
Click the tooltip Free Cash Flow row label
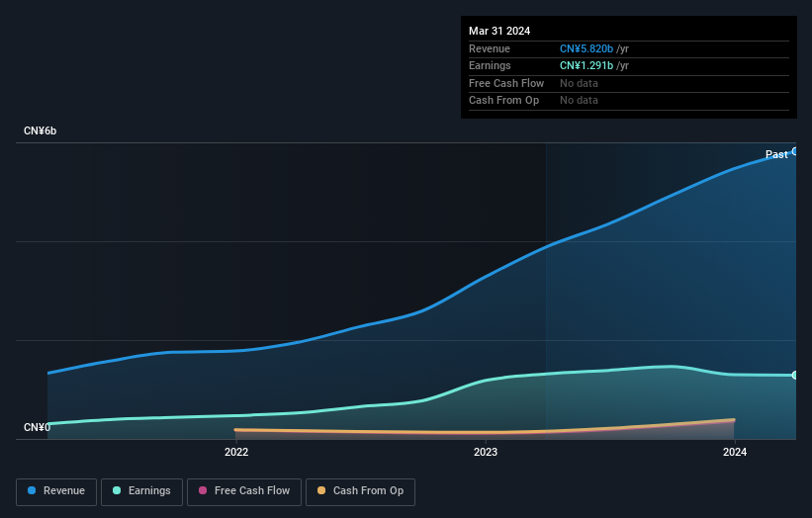click(506, 83)
